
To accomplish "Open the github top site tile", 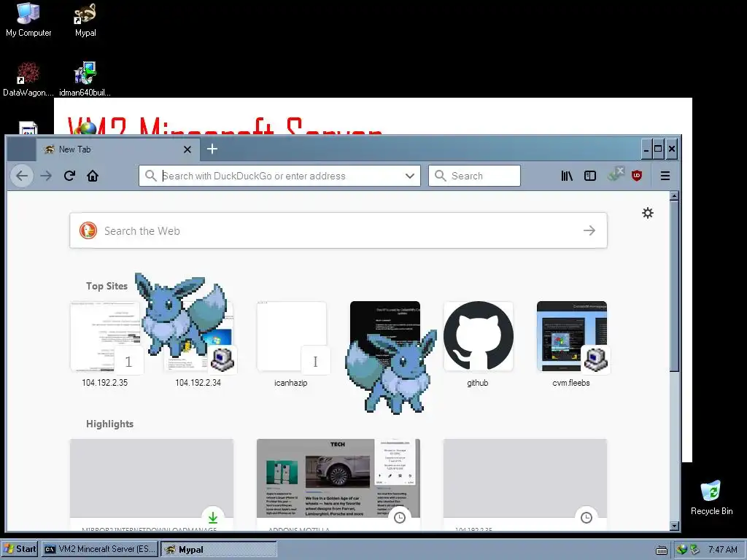I will click(x=479, y=336).
